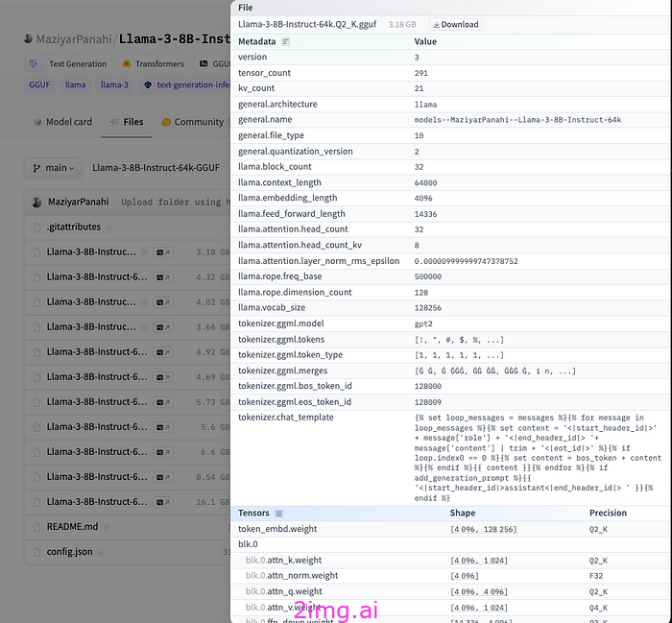Switch to the Files tab
The image size is (672, 623).
pyautogui.click(x=127, y=122)
